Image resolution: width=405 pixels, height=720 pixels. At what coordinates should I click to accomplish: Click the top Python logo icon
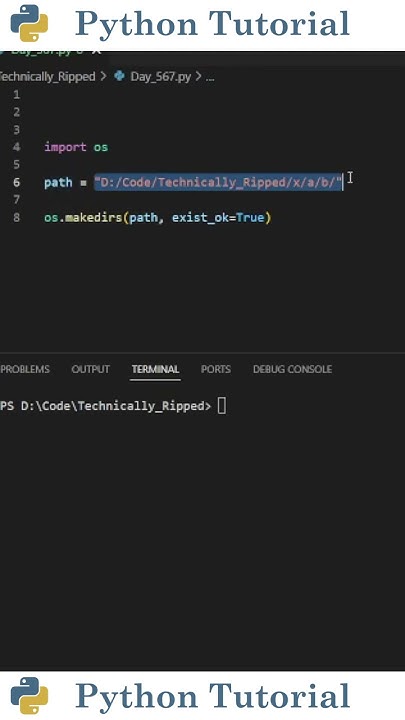(x=29, y=23)
